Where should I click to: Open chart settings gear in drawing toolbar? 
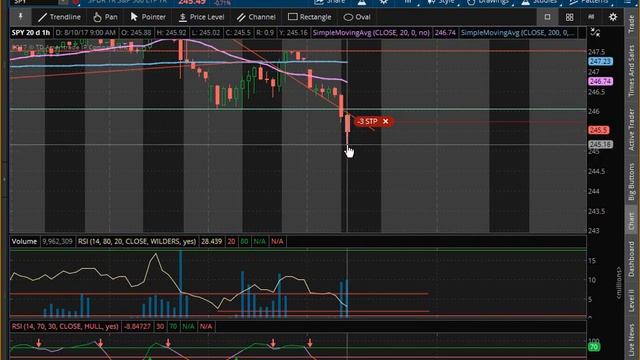613,17
